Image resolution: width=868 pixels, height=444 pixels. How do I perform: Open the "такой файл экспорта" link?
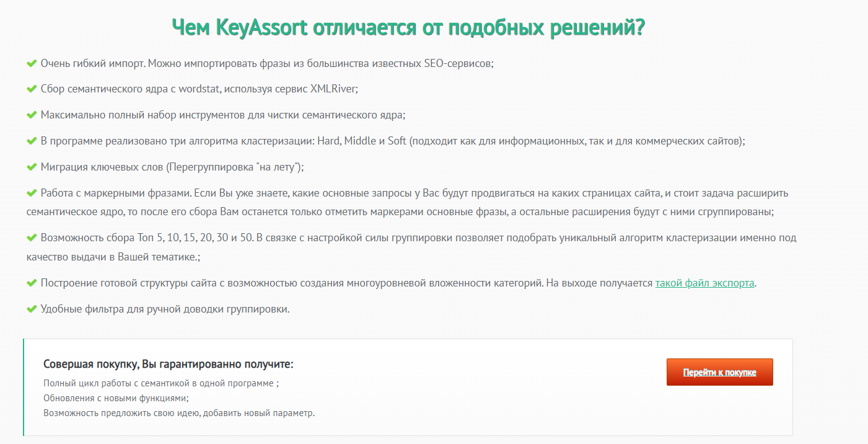tap(705, 283)
